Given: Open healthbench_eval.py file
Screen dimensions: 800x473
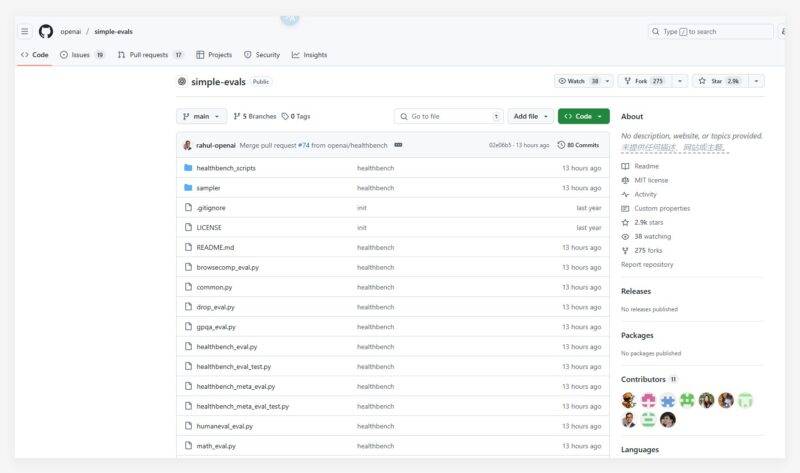Looking at the screenshot, I should (227, 347).
